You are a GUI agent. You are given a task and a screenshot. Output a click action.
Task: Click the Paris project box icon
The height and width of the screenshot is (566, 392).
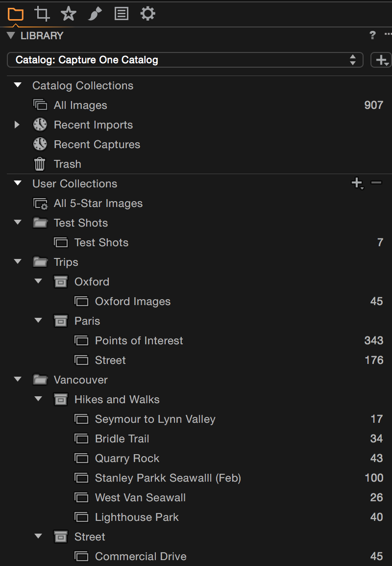(x=61, y=321)
